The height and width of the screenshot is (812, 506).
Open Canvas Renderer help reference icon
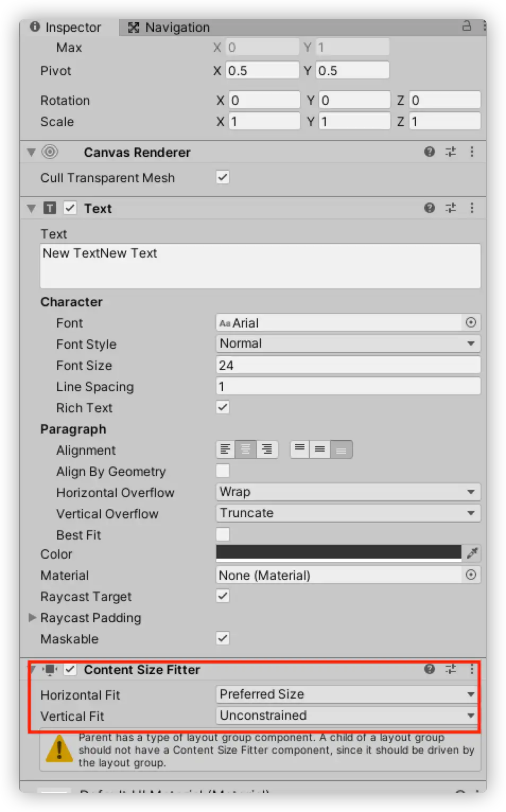pyautogui.click(x=430, y=152)
